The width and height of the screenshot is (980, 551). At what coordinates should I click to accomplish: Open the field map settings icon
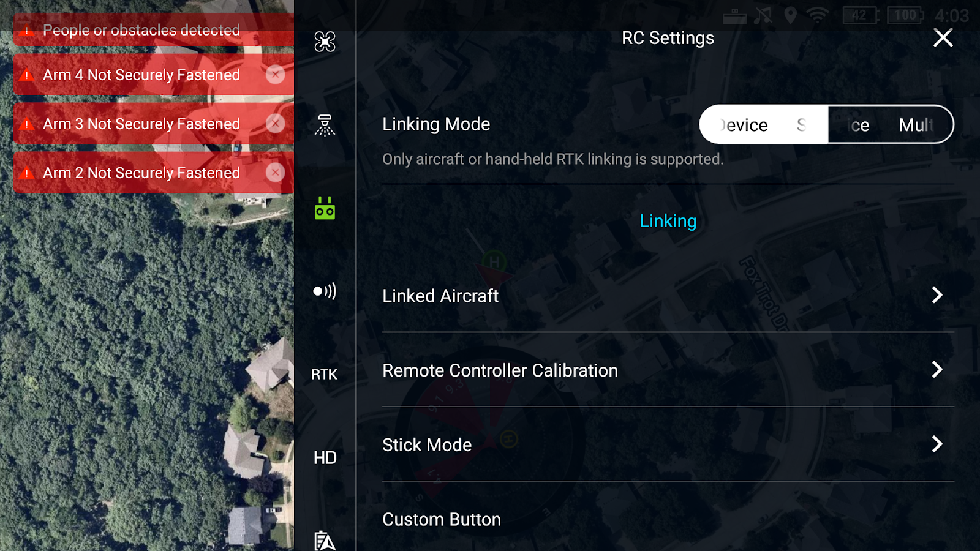(325, 541)
